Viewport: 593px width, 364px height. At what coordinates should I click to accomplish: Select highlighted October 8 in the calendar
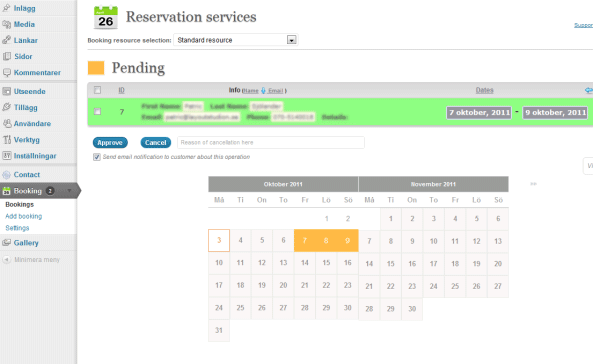[x=326, y=240]
